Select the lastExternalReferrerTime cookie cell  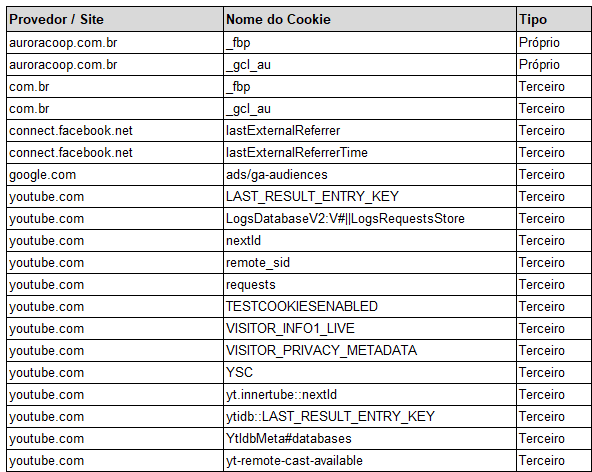pyautogui.click(x=370, y=153)
